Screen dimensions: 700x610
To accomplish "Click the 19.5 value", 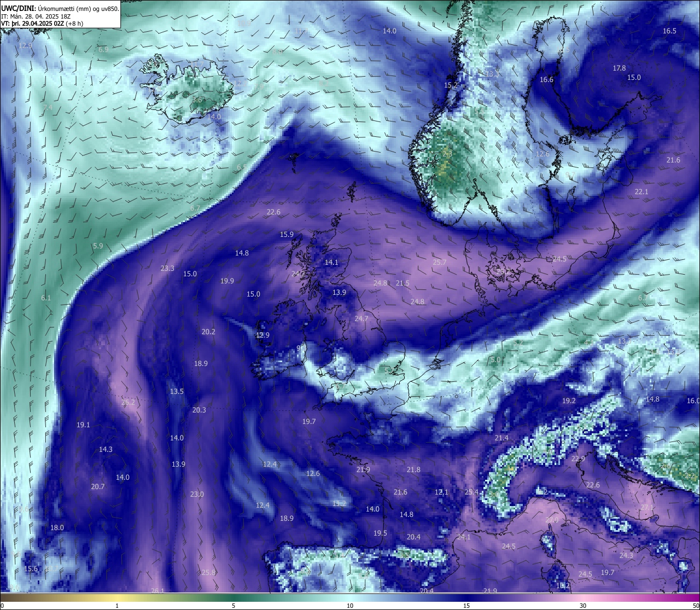I will [x=380, y=533].
